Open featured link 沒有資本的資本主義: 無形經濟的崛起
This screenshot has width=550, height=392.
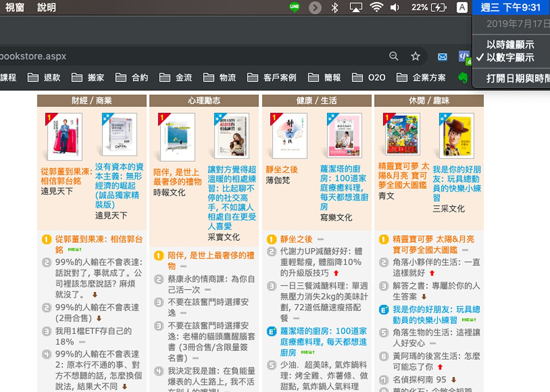[119, 186]
